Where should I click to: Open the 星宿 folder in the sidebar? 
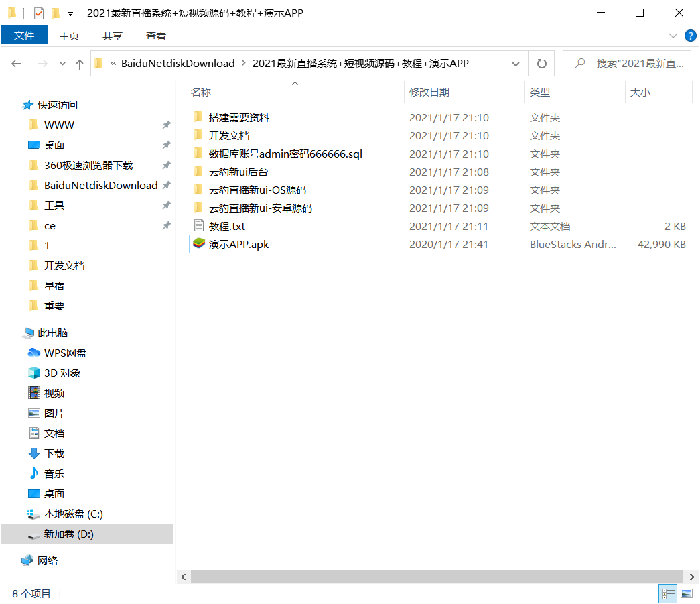54,286
